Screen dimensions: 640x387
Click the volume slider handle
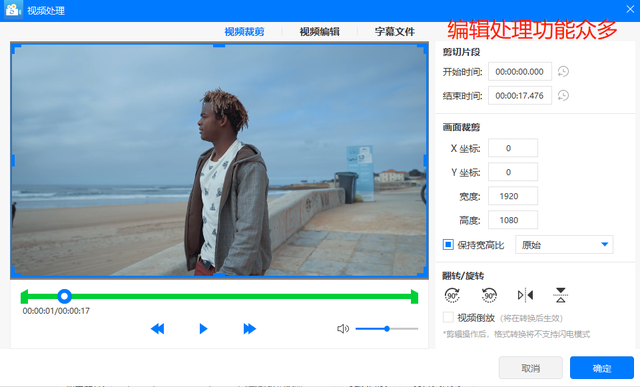click(387, 329)
